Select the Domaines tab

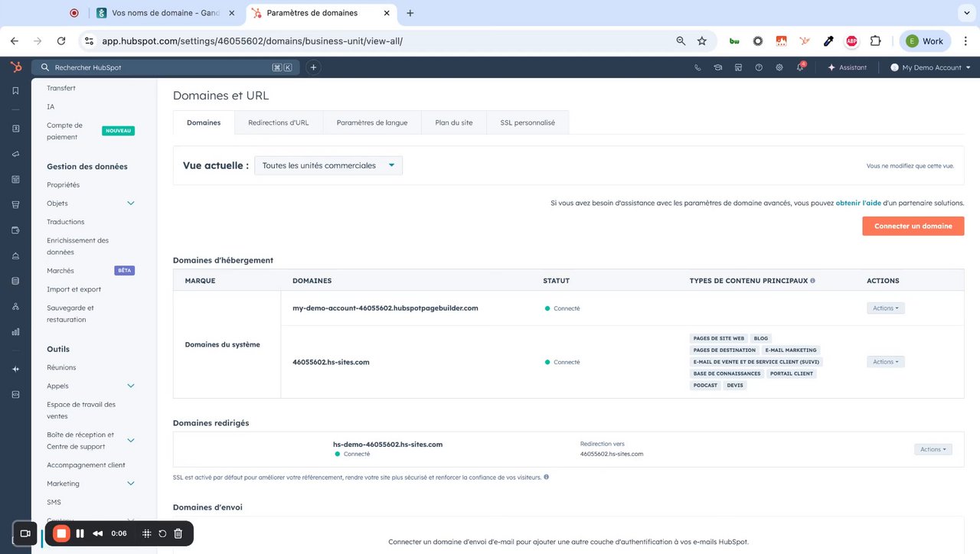pyautogui.click(x=204, y=122)
